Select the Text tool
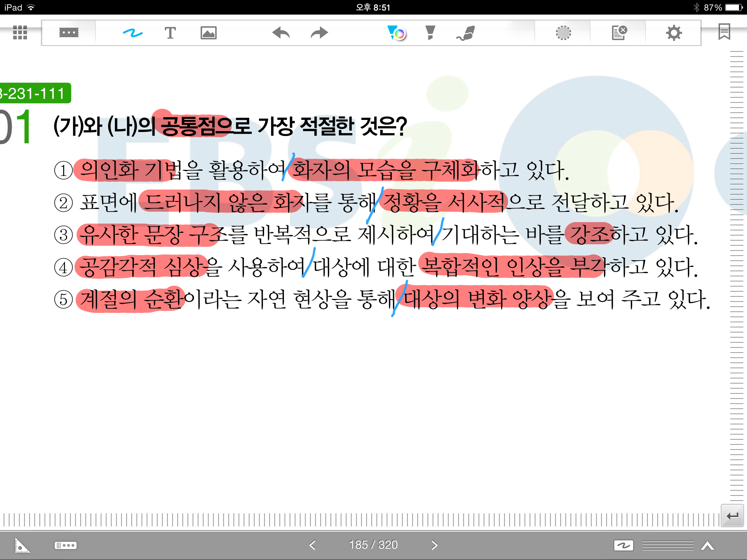Viewport: 747px width, 560px height. pos(170,33)
